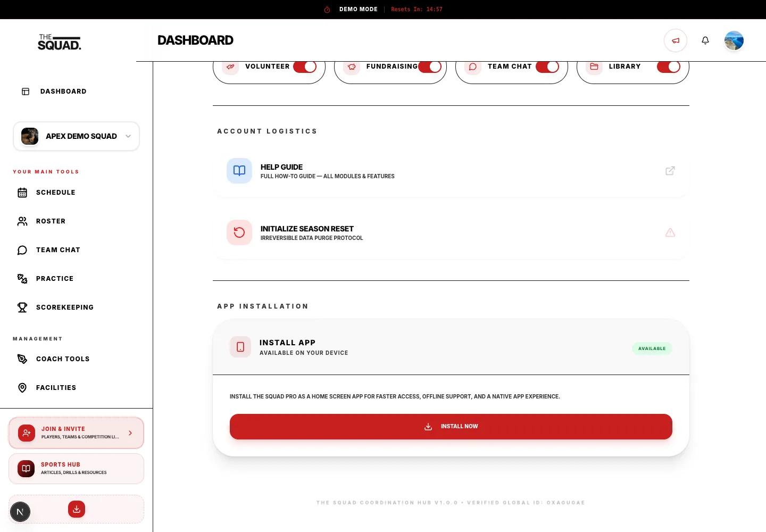This screenshot has height=532, width=766.
Task: Disable the Team Chat module switch
Action: click(547, 66)
